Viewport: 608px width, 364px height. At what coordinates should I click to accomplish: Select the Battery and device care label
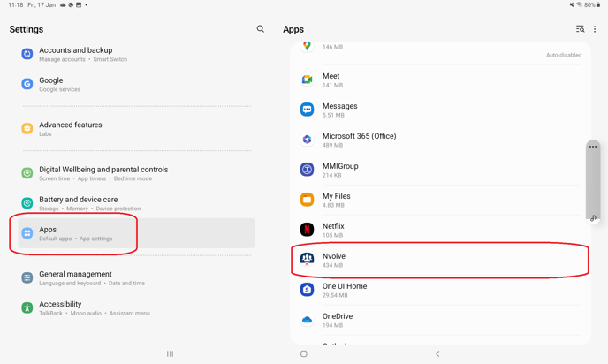point(79,200)
